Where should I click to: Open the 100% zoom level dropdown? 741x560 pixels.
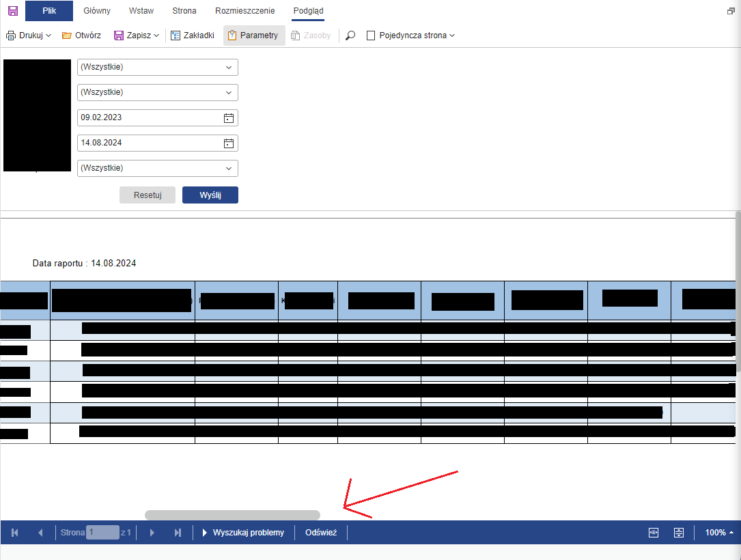(719, 533)
